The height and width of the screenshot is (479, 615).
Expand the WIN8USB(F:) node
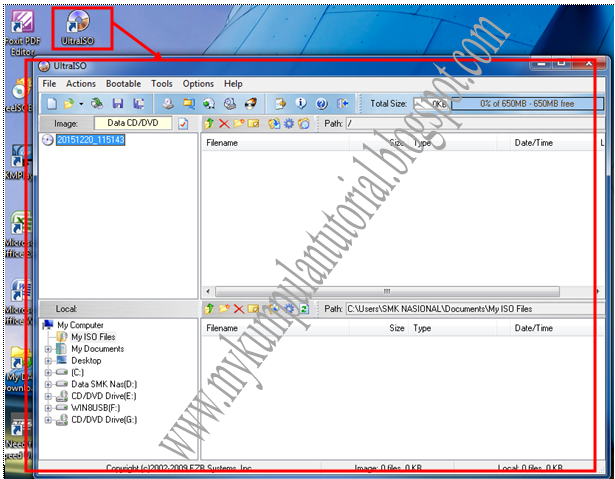point(48,408)
